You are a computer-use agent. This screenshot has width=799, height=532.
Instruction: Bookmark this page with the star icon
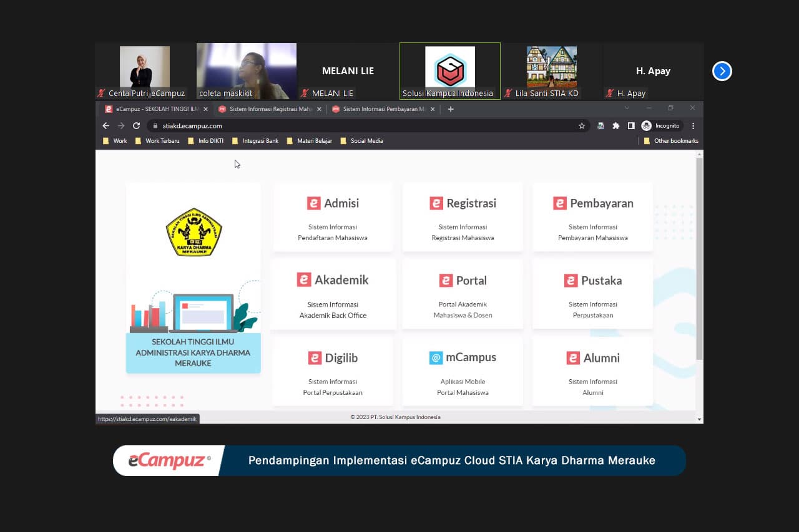[582, 126]
